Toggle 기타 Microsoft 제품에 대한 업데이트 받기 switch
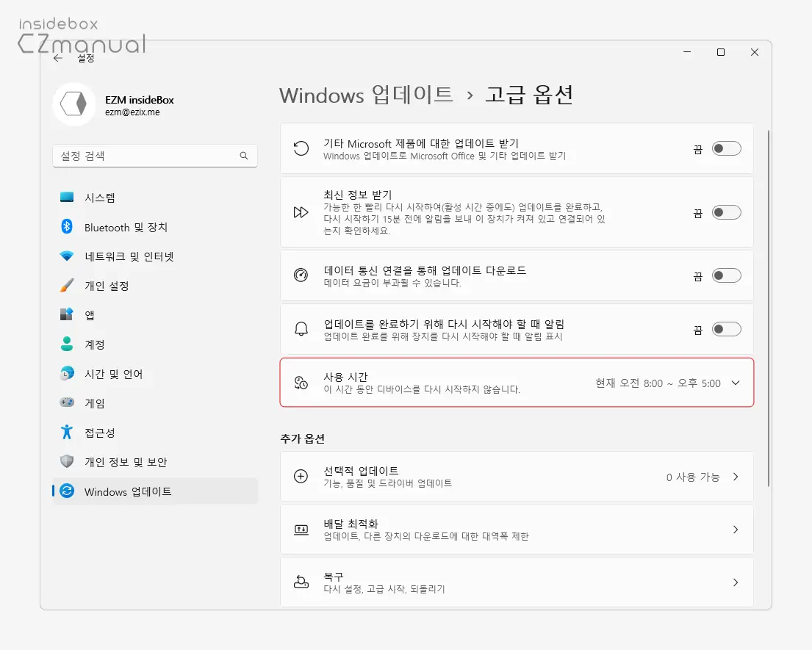The height and width of the screenshot is (650, 812). 727,148
